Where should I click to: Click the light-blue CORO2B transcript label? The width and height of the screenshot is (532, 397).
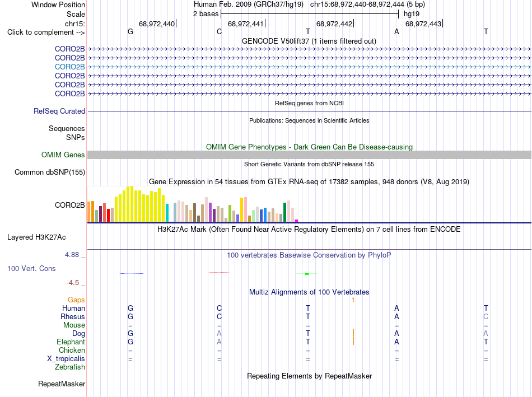70,67
